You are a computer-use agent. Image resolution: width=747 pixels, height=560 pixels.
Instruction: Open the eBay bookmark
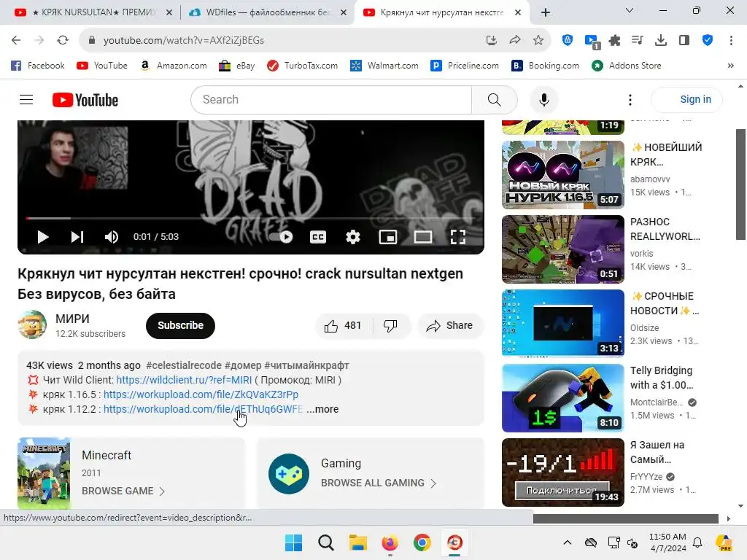click(237, 66)
